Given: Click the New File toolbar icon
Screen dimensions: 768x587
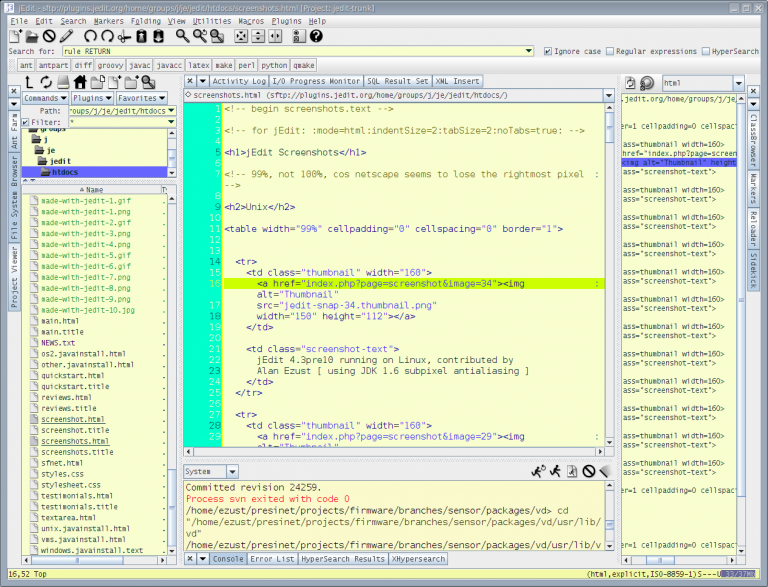Looking at the screenshot, I should pyautogui.click(x=15, y=36).
